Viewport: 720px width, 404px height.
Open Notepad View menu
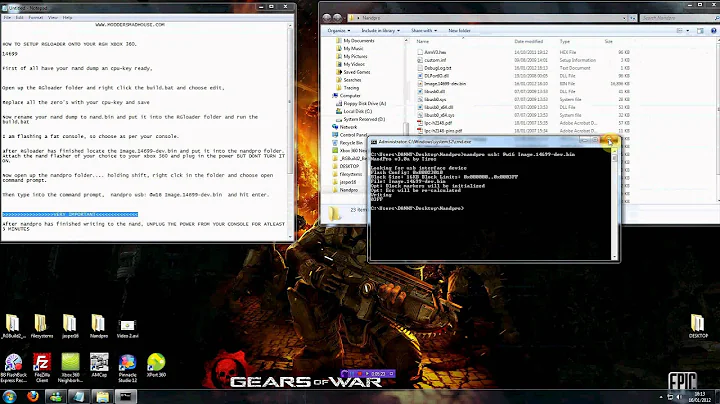click(x=53, y=17)
